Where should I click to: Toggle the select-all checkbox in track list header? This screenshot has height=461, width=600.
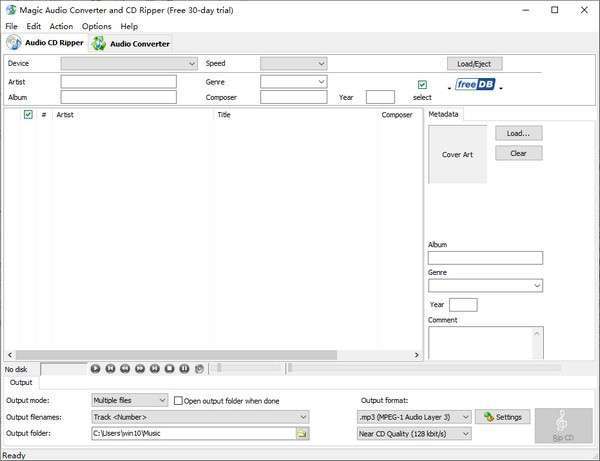click(x=28, y=115)
